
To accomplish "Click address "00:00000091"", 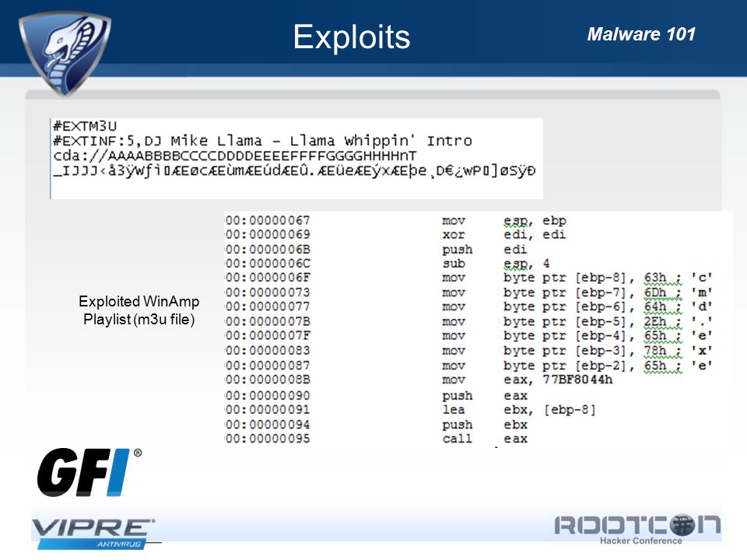I will pyautogui.click(x=268, y=410).
